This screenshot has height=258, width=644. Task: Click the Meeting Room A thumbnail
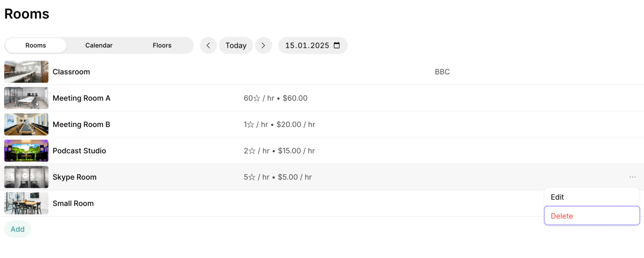coord(26,98)
